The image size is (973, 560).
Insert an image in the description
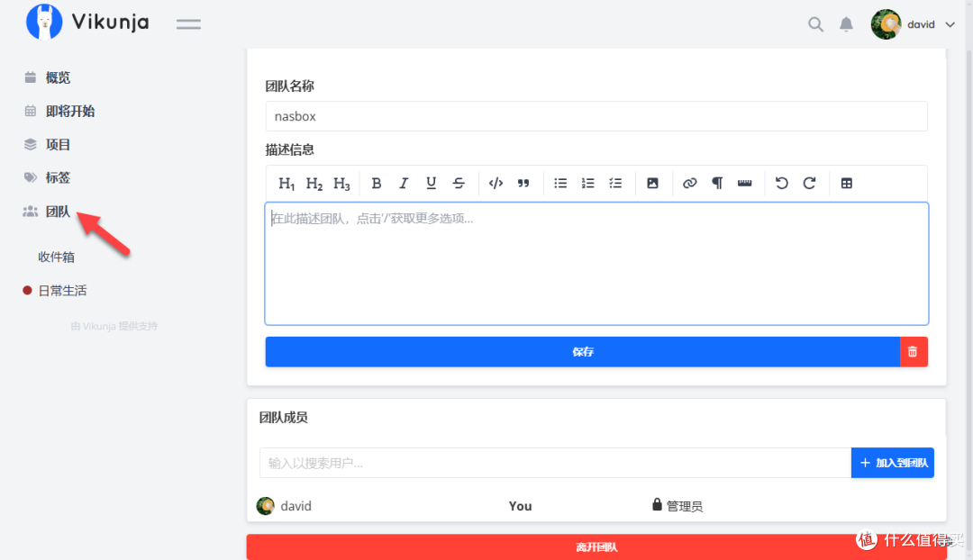(652, 183)
